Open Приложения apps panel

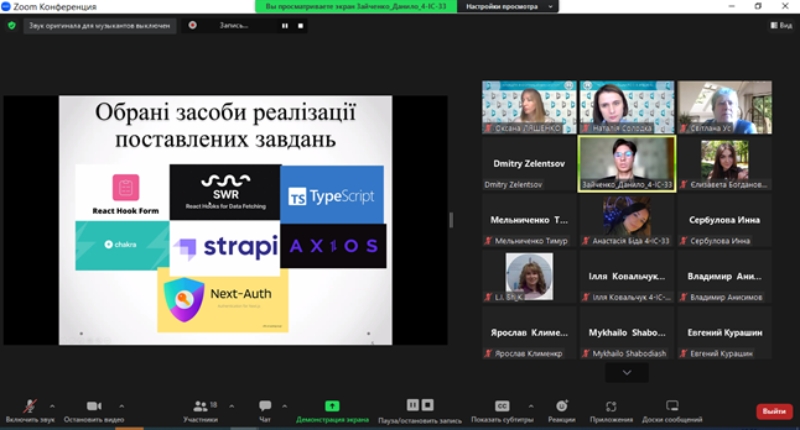[611, 411]
